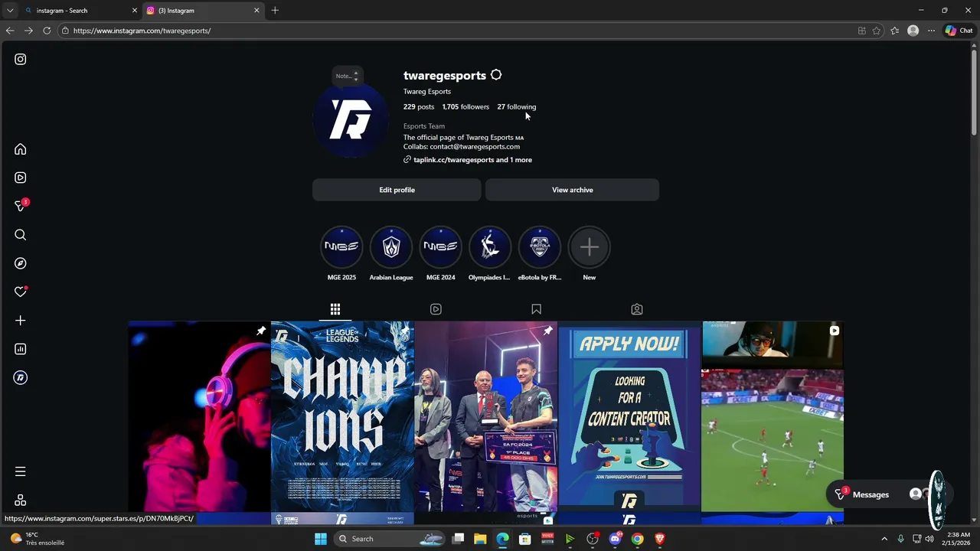
Task: Click the apps icon in address bar
Action: tap(862, 31)
